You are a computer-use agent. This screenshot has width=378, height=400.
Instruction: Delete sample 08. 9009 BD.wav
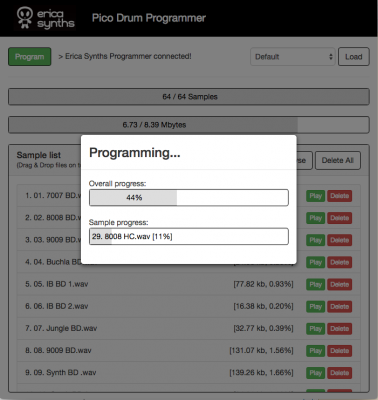click(339, 351)
